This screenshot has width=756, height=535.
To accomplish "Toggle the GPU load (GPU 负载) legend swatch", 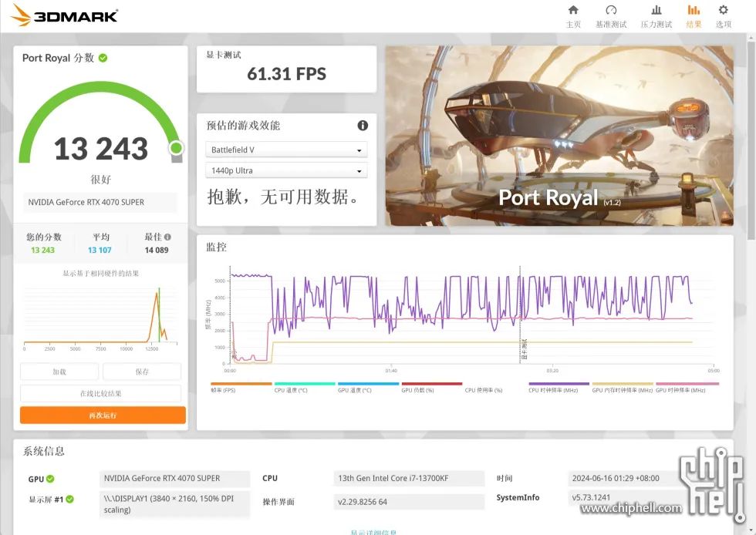I will [432, 384].
